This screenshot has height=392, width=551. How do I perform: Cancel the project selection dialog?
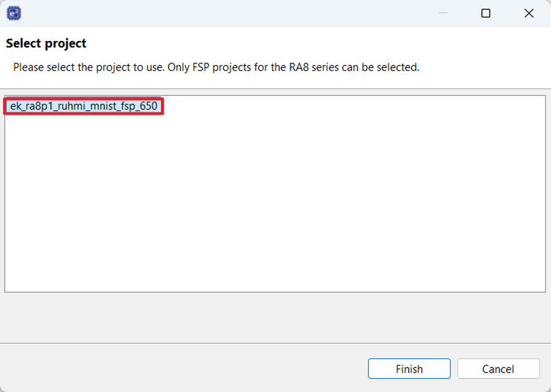498,369
